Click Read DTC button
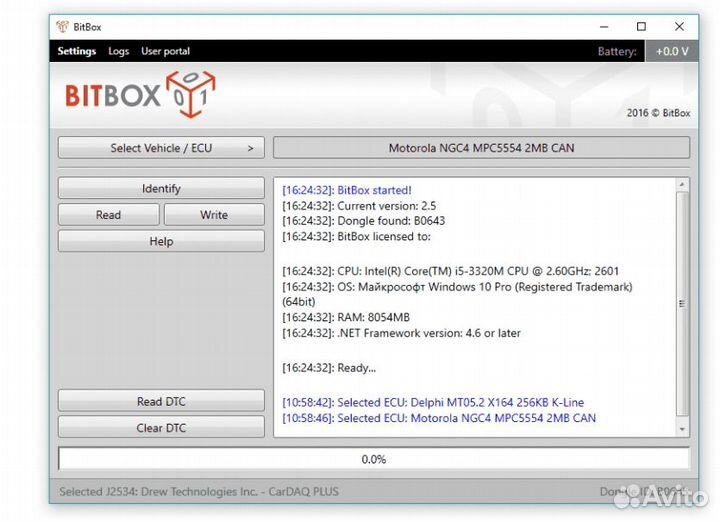 pos(161,401)
